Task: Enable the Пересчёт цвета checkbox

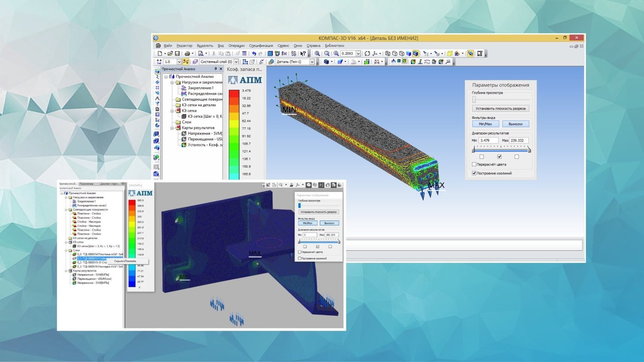Action: [x=474, y=164]
